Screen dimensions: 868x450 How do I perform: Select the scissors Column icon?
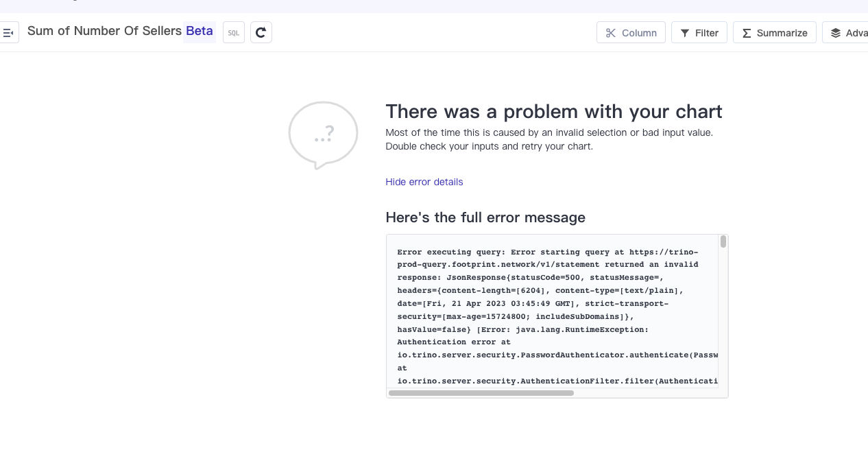click(611, 32)
